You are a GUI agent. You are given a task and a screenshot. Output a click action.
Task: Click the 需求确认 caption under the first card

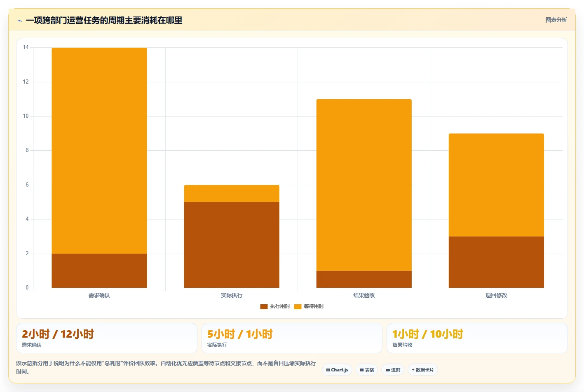tap(32, 345)
